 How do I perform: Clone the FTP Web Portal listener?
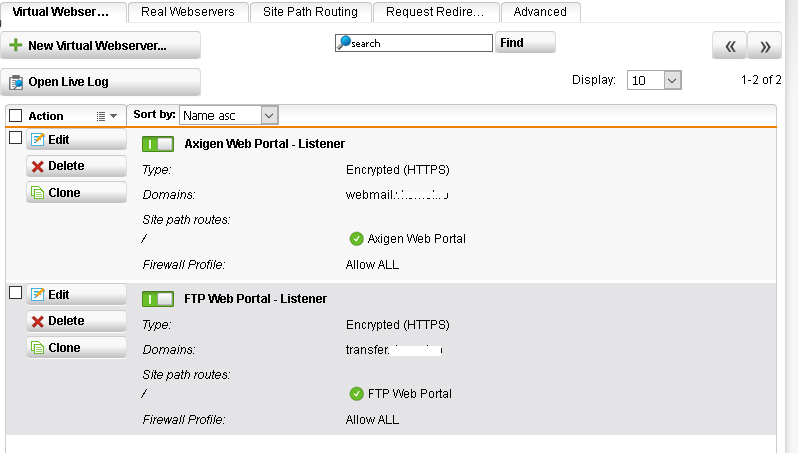[x=76, y=348]
